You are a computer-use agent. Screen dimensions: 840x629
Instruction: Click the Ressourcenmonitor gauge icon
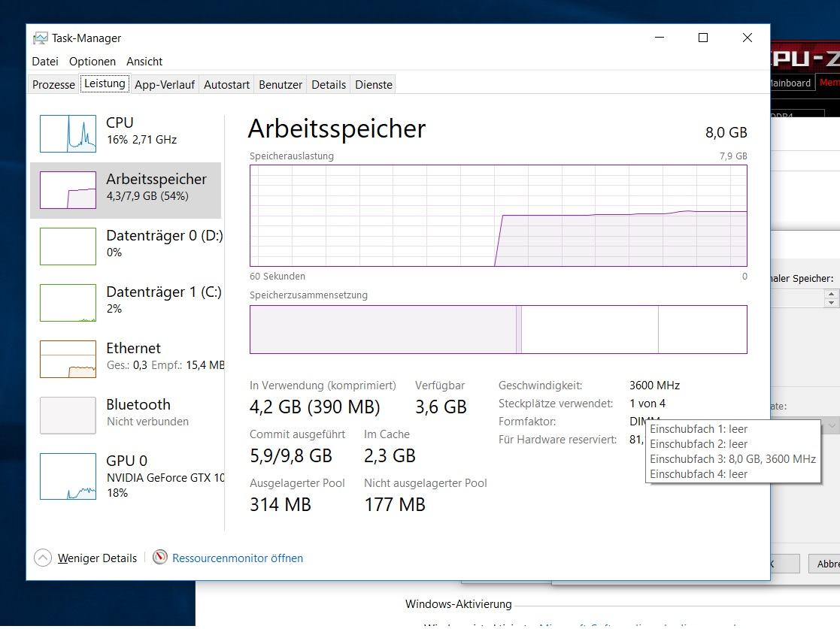(159, 558)
